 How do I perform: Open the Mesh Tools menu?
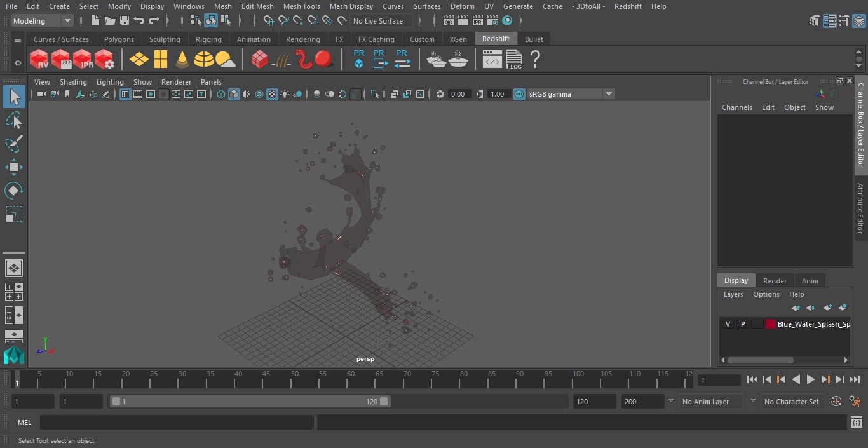301,6
